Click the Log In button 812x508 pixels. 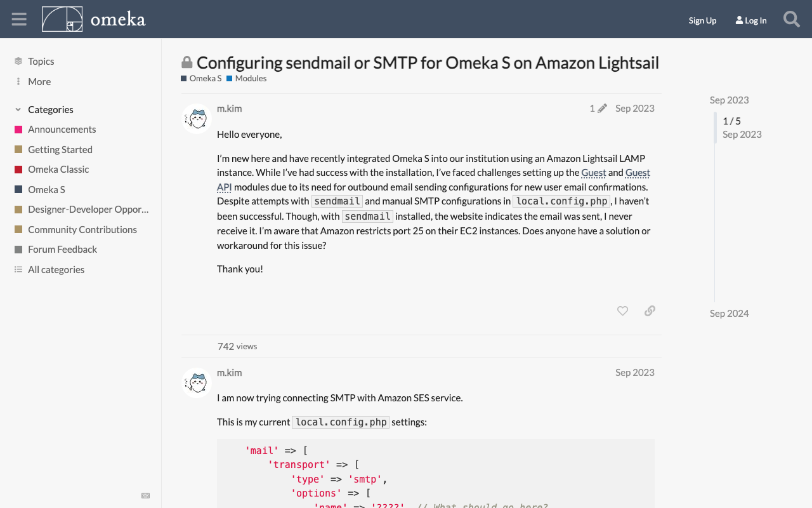click(750, 20)
